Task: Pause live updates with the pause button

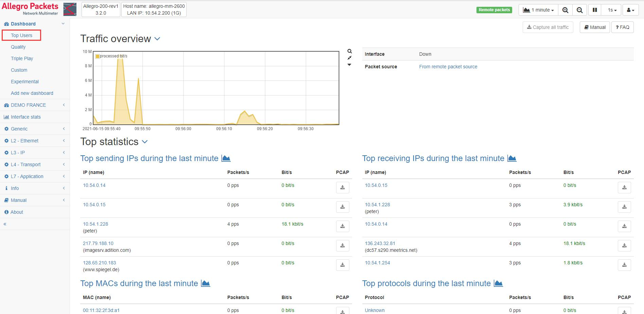Action: click(x=595, y=10)
